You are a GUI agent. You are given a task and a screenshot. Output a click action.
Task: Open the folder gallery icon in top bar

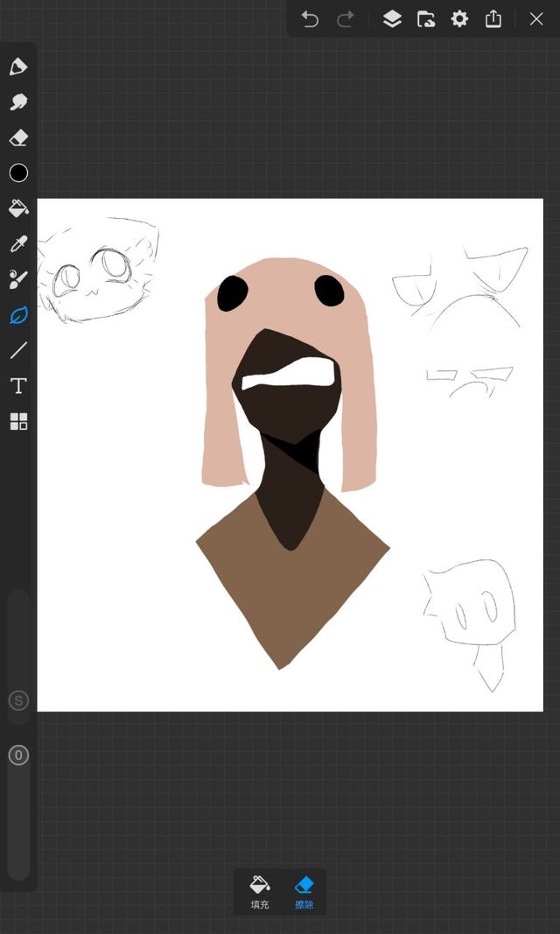(x=426, y=19)
